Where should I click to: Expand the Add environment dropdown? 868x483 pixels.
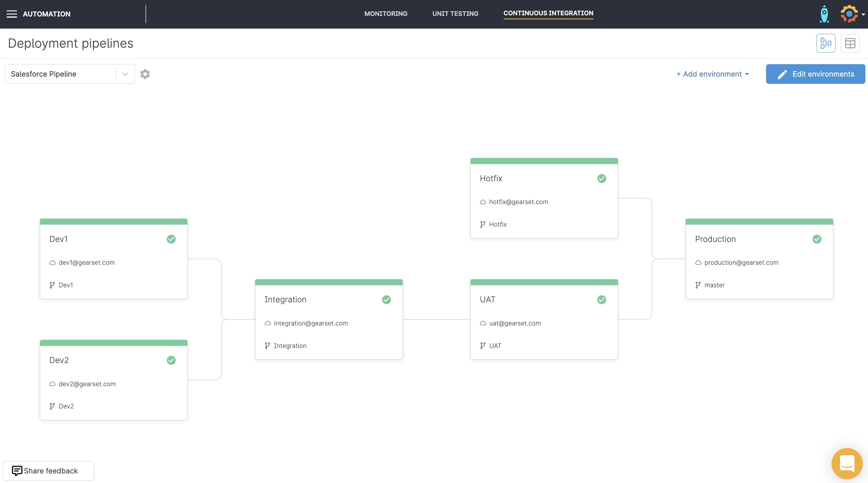[712, 74]
